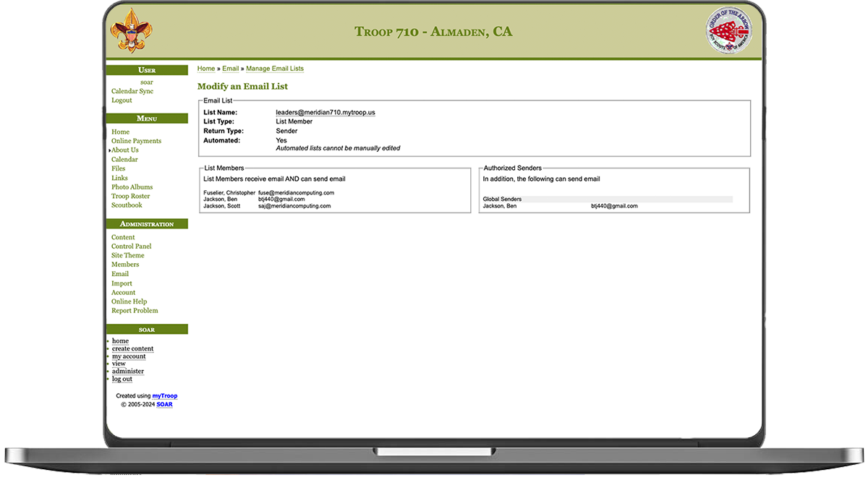The height and width of the screenshot is (480, 868).
Task: Return Home using the breadcrumb
Action: 205,68
